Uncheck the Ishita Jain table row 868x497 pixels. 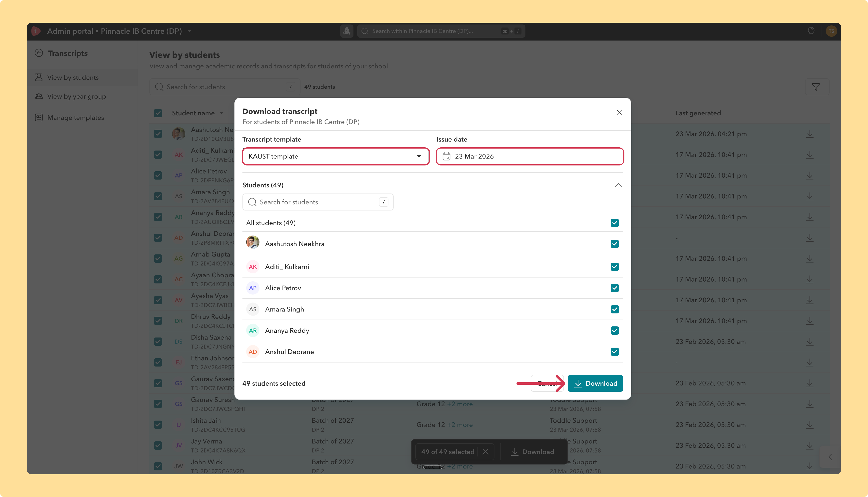tap(158, 425)
